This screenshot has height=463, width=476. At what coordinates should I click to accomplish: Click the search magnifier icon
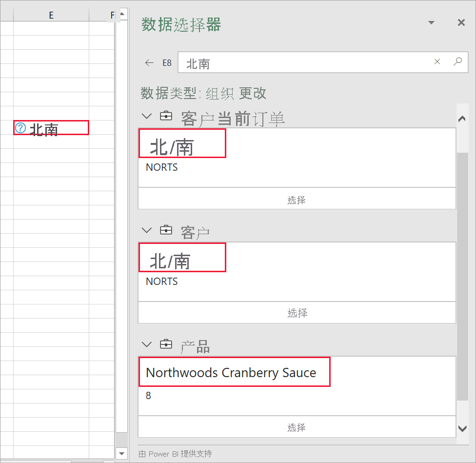tap(457, 62)
